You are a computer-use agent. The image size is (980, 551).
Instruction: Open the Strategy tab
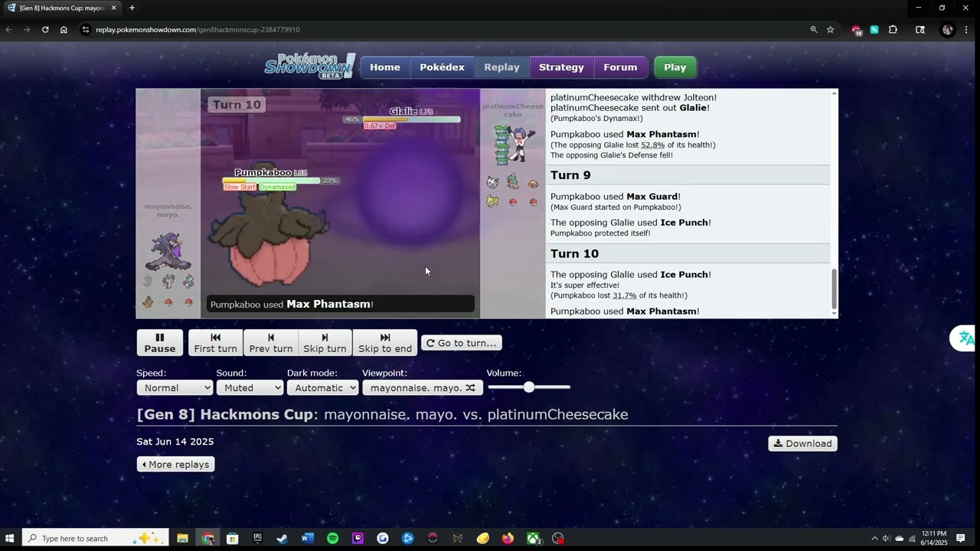561,67
